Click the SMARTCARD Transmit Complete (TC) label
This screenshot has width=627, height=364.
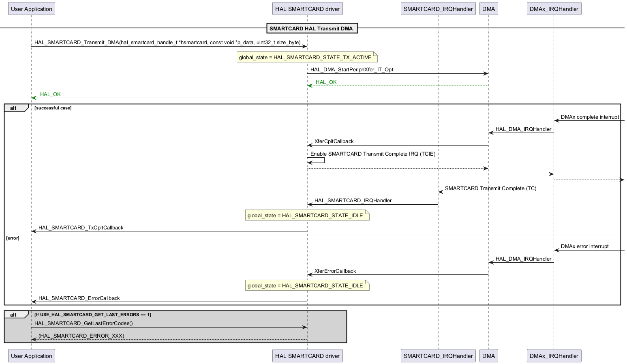(x=490, y=188)
